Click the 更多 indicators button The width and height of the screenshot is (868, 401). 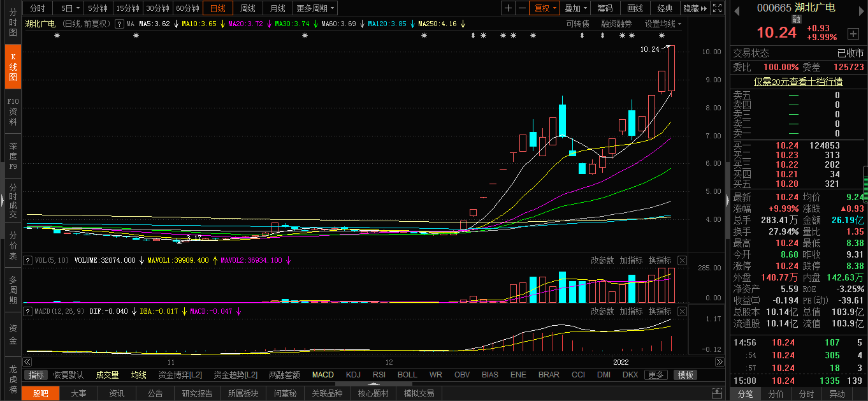(656, 375)
